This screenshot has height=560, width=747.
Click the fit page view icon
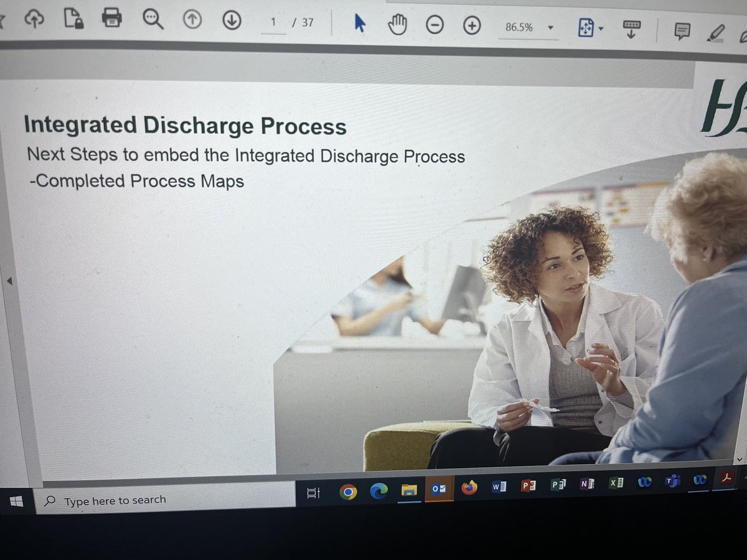pyautogui.click(x=586, y=29)
